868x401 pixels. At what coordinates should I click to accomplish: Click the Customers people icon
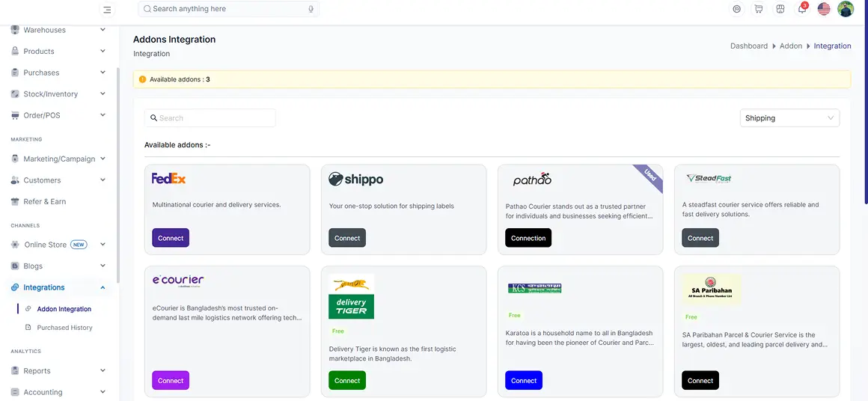coord(15,180)
